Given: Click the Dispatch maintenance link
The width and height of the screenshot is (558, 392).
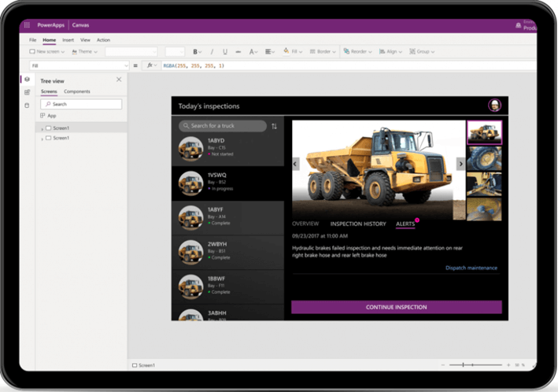Looking at the screenshot, I should [x=471, y=268].
